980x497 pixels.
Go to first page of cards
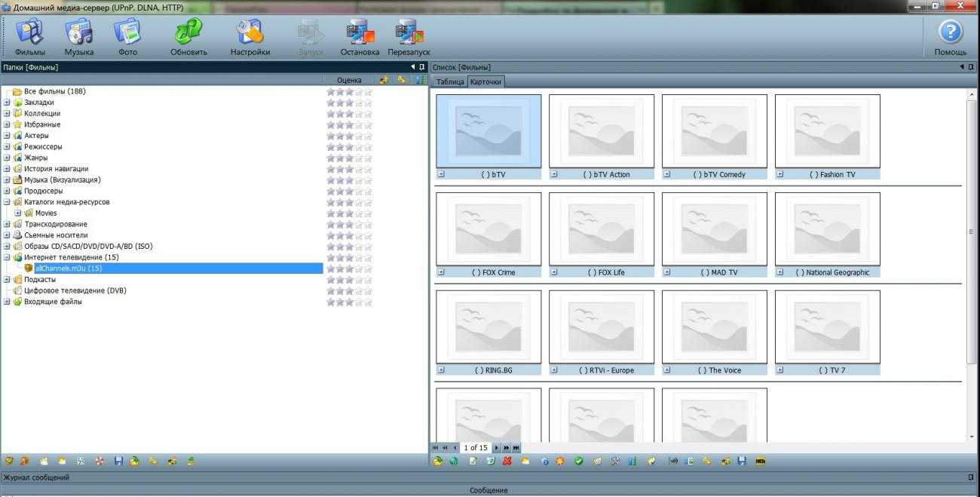point(435,447)
